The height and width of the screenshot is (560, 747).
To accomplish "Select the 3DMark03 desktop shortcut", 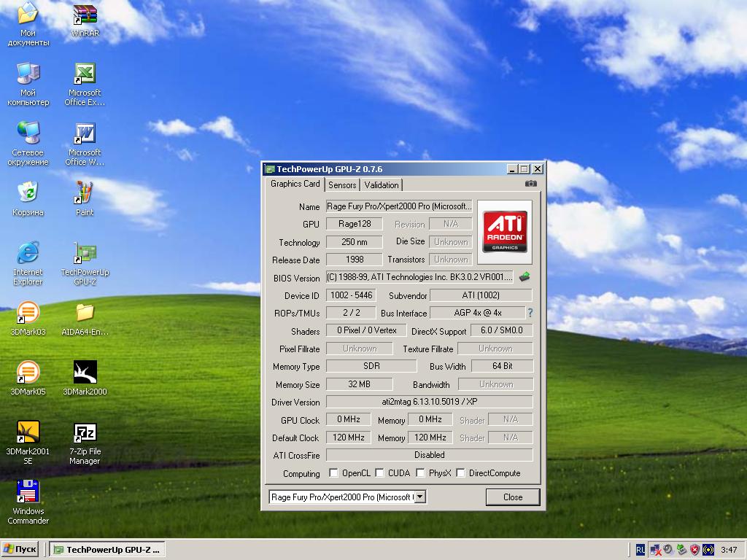I will click(28, 318).
